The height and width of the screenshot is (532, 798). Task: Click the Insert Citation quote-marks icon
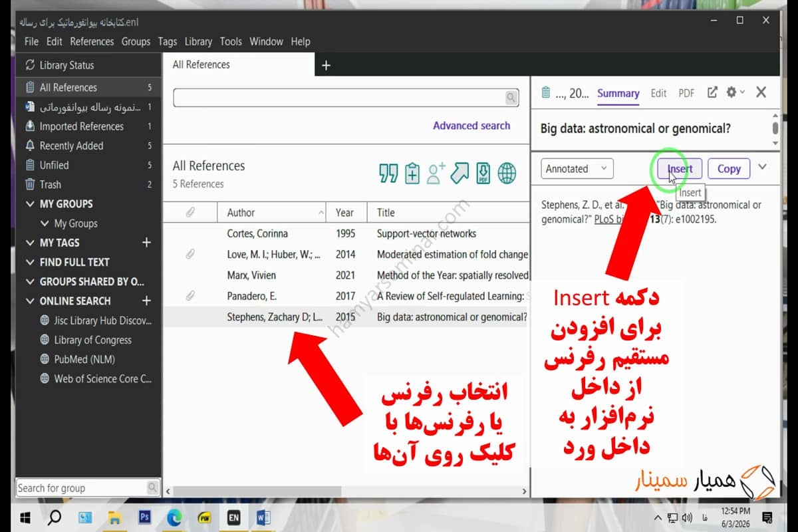tap(388, 173)
